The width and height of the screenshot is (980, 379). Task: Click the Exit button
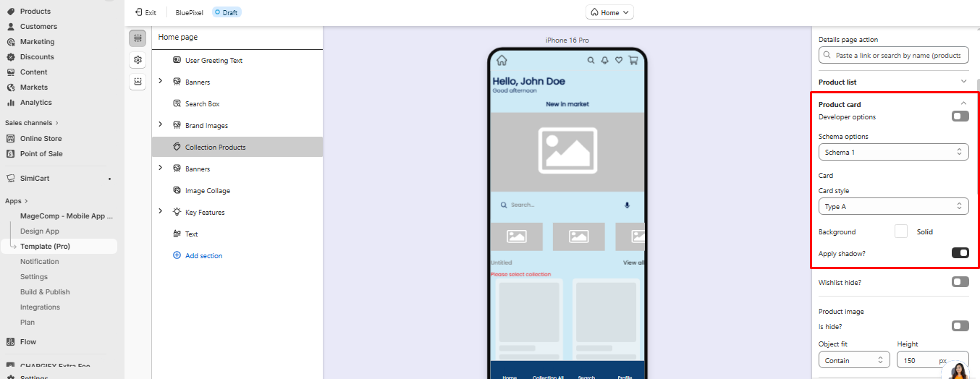[145, 13]
